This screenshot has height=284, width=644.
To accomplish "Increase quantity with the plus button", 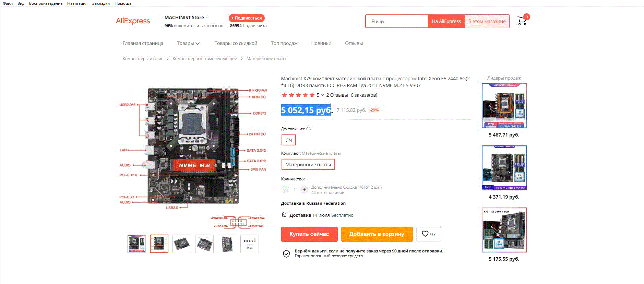I will pos(304,190).
